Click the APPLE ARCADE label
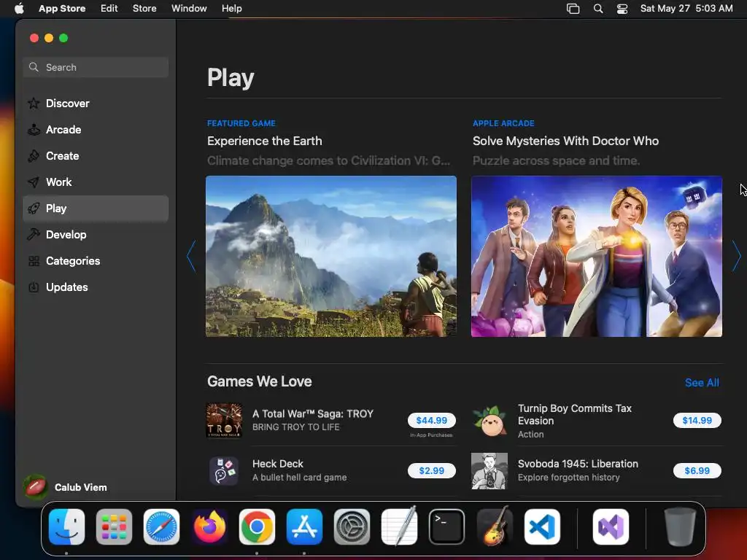Viewport: 747px width, 560px height. [503, 123]
